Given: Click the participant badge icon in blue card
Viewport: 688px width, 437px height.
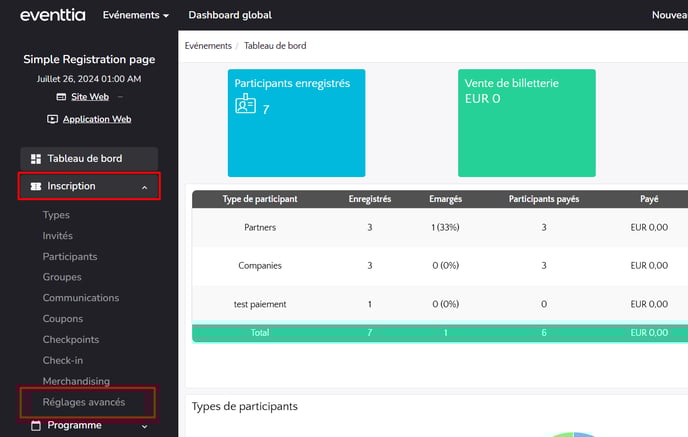Looking at the screenshot, I should (245, 105).
